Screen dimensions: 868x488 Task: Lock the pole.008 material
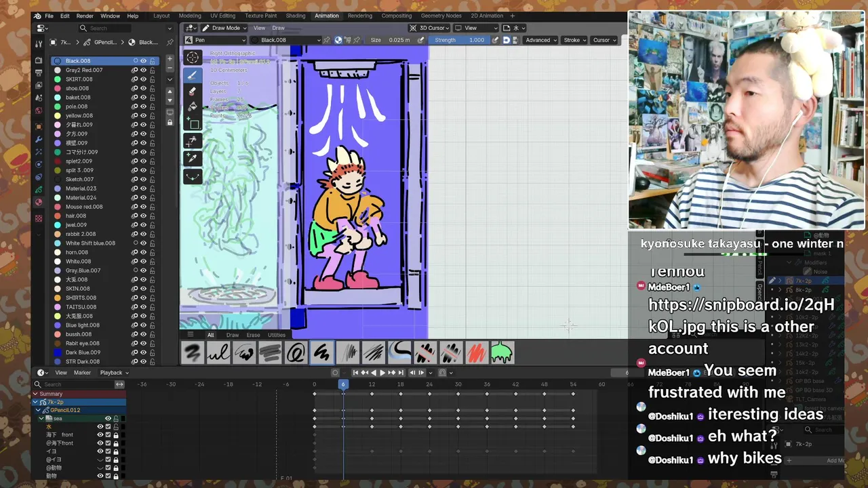click(153, 106)
